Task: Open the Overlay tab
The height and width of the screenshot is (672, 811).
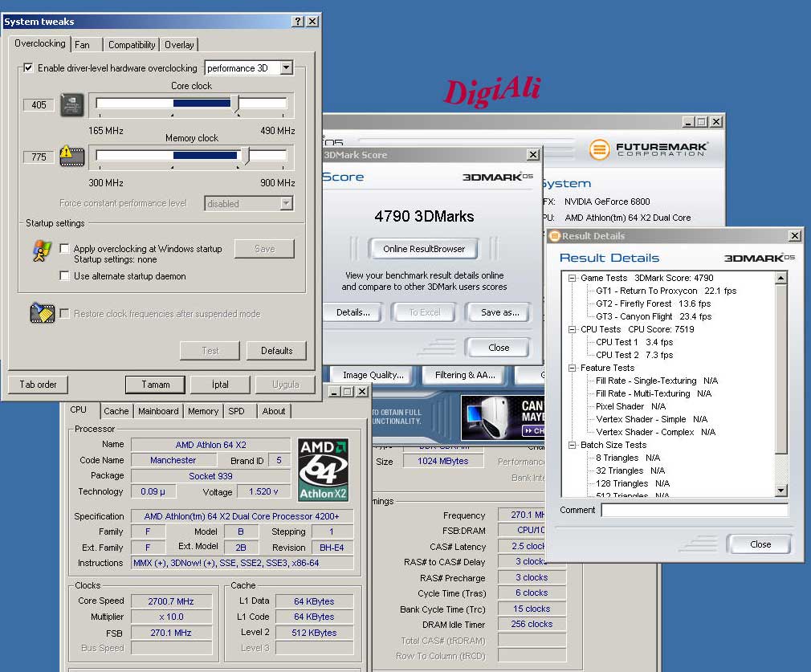Action: (179, 45)
